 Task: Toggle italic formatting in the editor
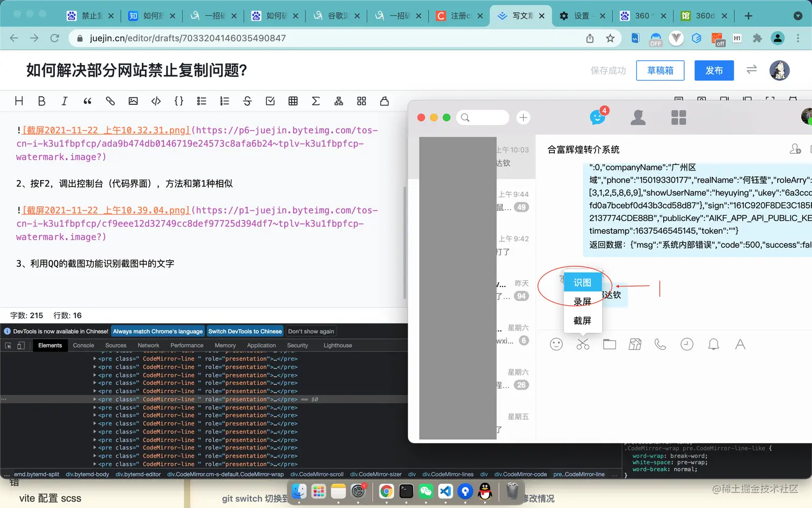64,101
